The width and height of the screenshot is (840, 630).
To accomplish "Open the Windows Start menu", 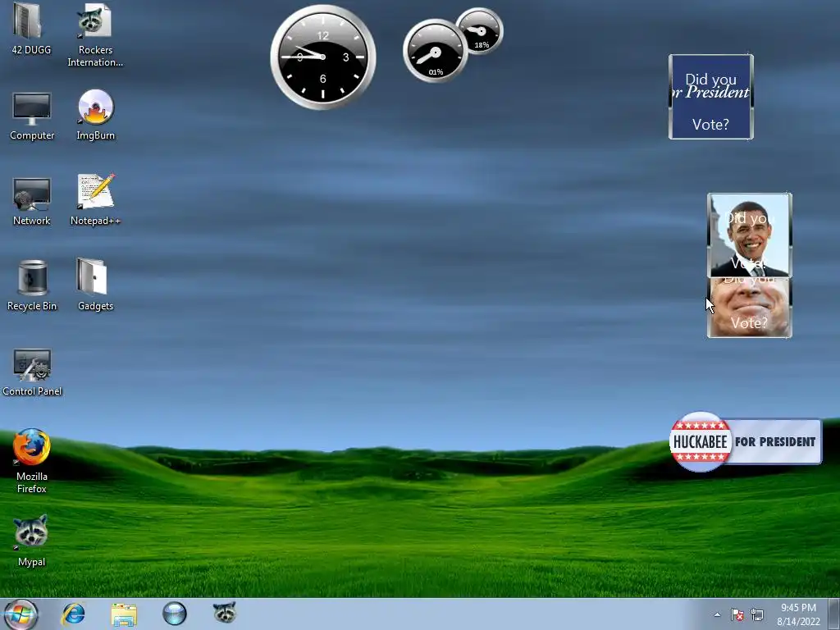I will [x=21, y=614].
